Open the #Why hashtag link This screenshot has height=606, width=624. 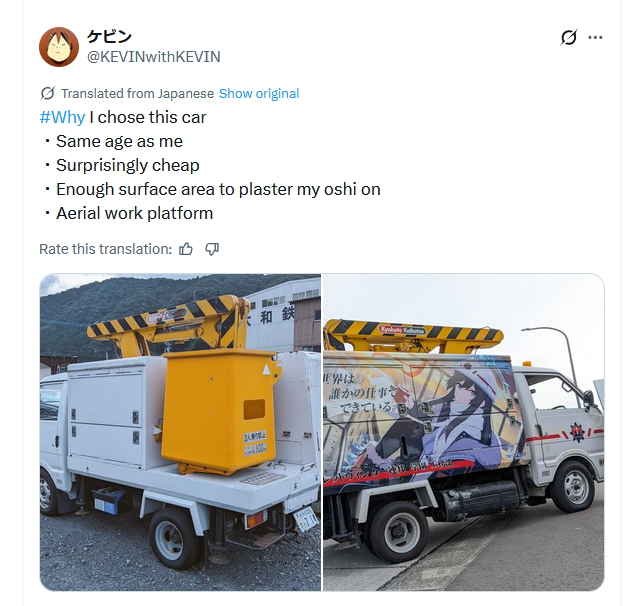click(x=62, y=117)
